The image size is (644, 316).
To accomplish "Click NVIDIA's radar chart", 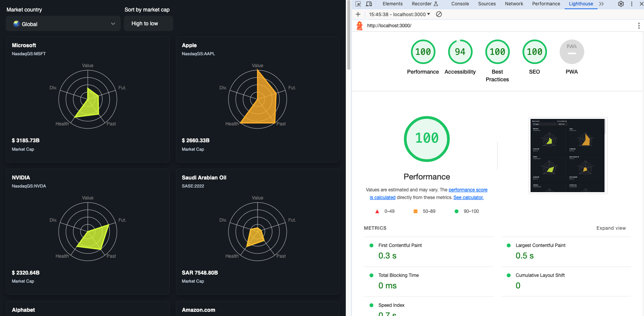I will point(88,232).
